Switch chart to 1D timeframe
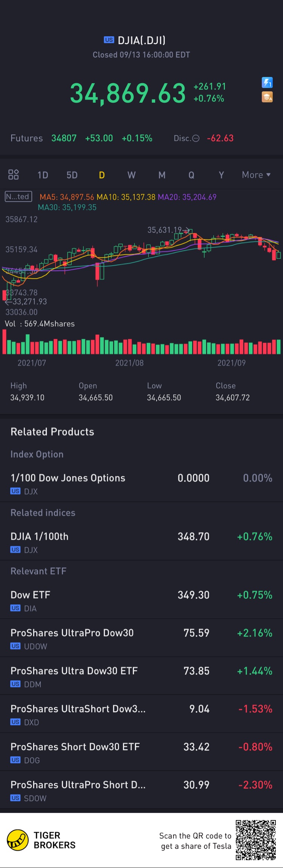The width and height of the screenshot is (283, 868). pos(43,175)
